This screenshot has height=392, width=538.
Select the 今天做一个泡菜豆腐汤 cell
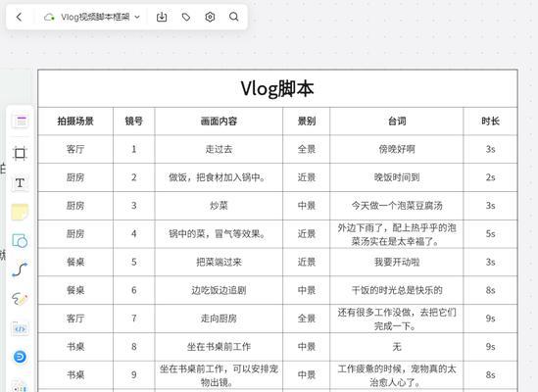397,206
